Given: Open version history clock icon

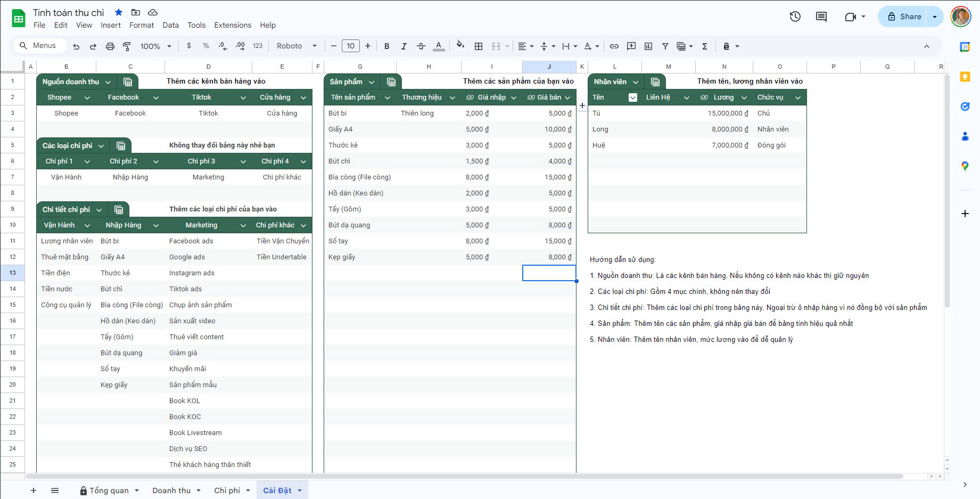Looking at the screenshot, I should [795, 17].
